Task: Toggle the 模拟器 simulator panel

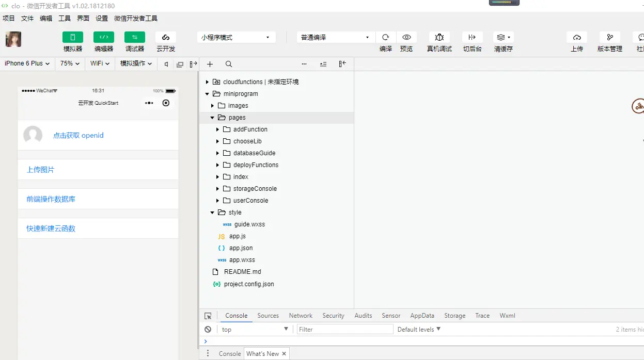Action: click(x=73, y=37)
